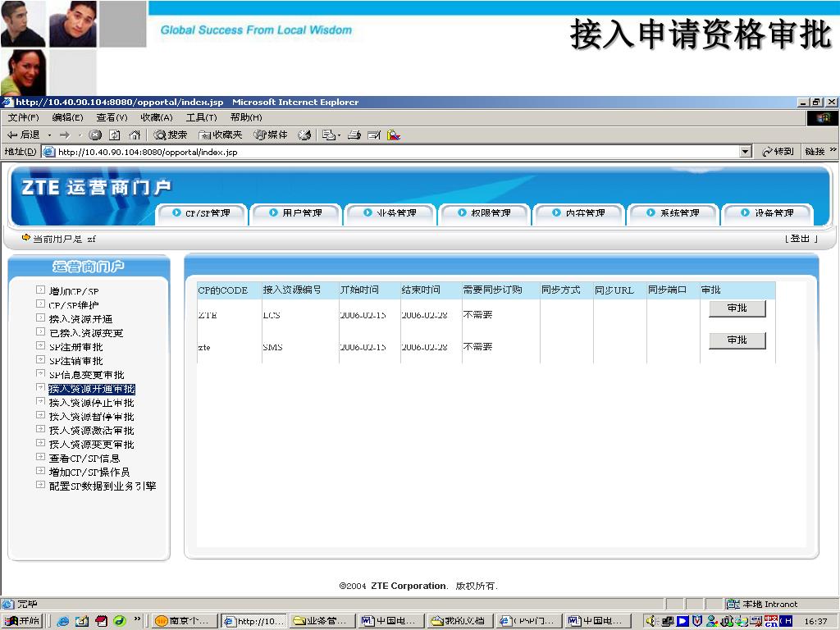Switch to the 设备管理 tab
The width and height of the screenshot is (840, 630).
pyautogui.click(x=768, y=213)
